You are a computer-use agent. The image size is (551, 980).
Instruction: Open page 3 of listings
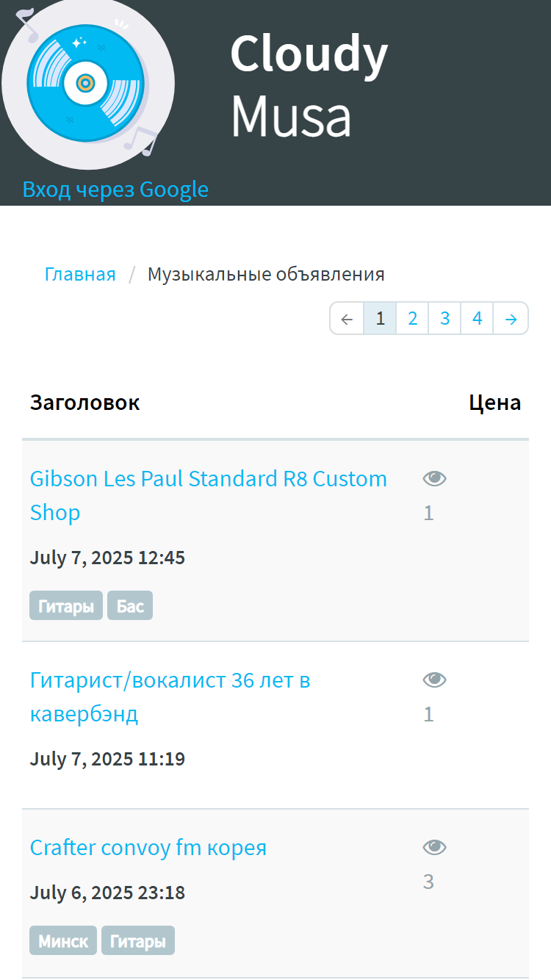pyautogui.click(x=445, y=319)
